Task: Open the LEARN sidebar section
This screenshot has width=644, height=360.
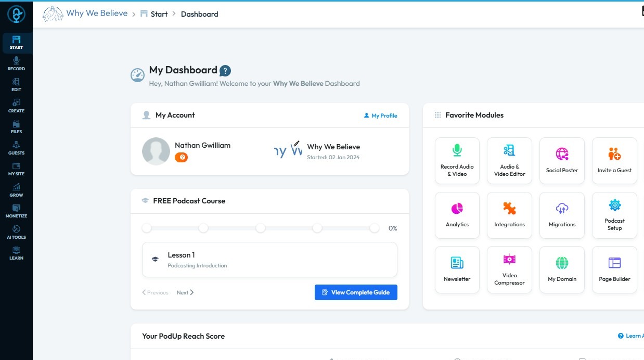Action: [x=16, y=253]
